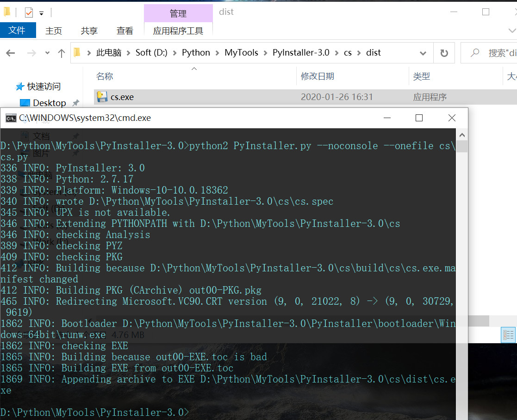The image size is (517, 420).
Task: Minimize the dist Explorer window
Action: (454, 12)
